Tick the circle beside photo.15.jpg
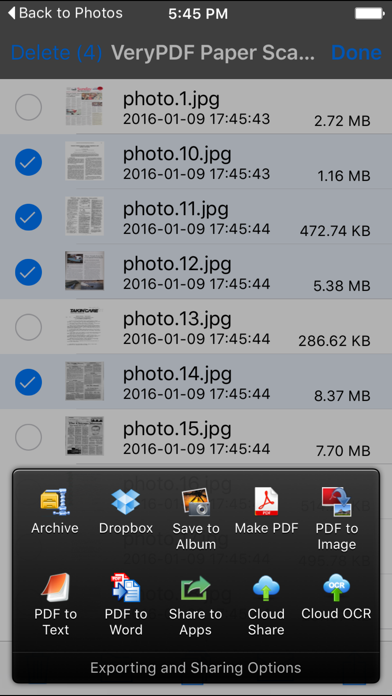 pyautogui.click(x=28, y=437)
